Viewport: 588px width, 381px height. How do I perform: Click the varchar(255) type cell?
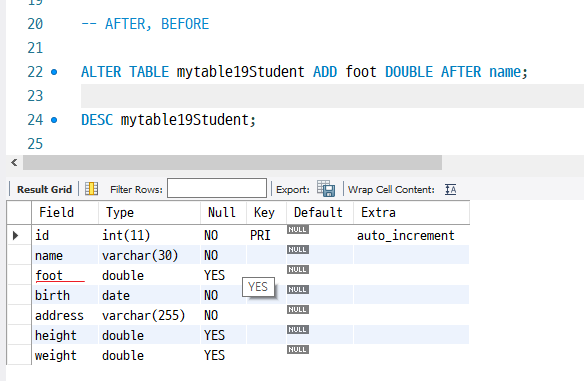pyautogui.click(x=149, y=315)
